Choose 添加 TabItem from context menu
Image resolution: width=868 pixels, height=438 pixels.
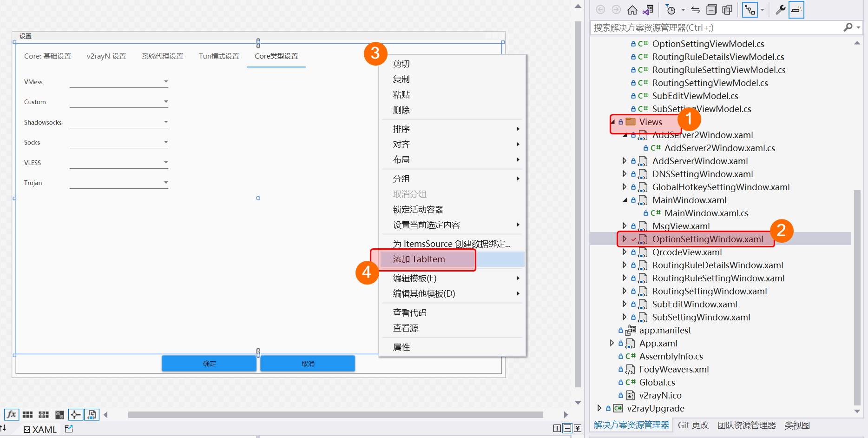(x=419, y=259)
